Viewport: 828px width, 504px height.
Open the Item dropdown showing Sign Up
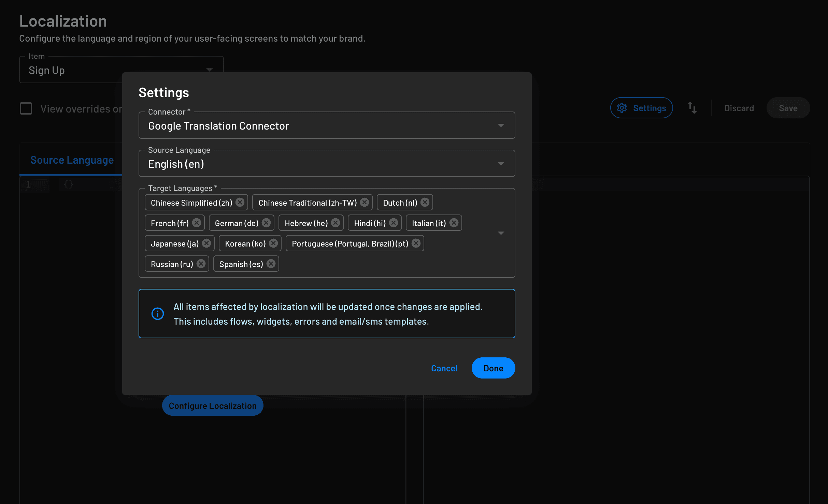pos(209,70)
